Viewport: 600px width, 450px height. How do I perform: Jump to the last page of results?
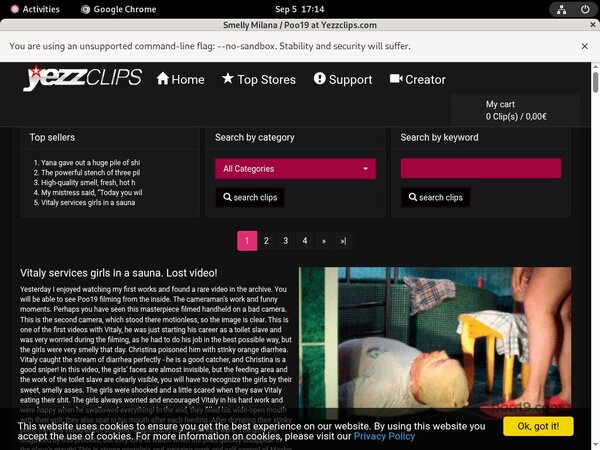click(x=343, y=241)
